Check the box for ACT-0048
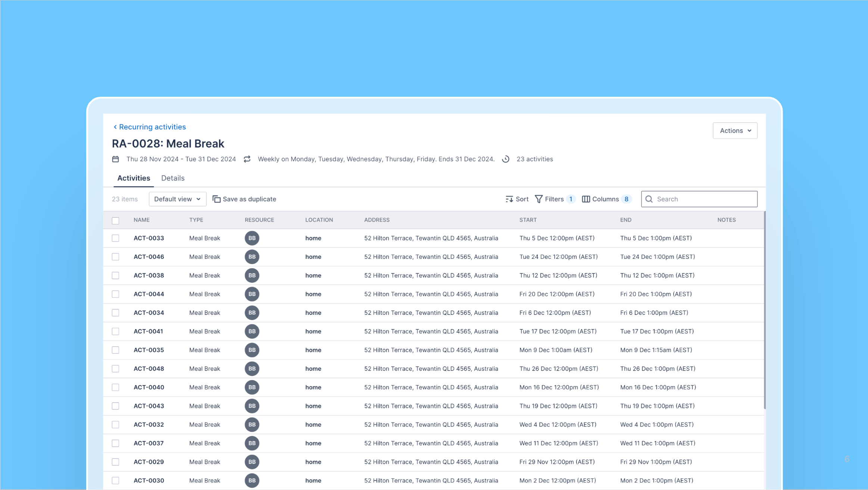This screenshot has height=490, width=868. 116,369
